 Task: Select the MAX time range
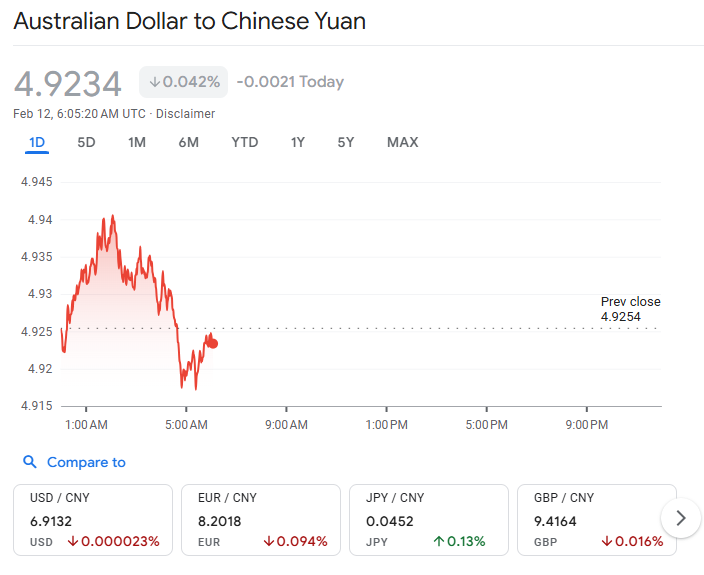click(402, 142)
